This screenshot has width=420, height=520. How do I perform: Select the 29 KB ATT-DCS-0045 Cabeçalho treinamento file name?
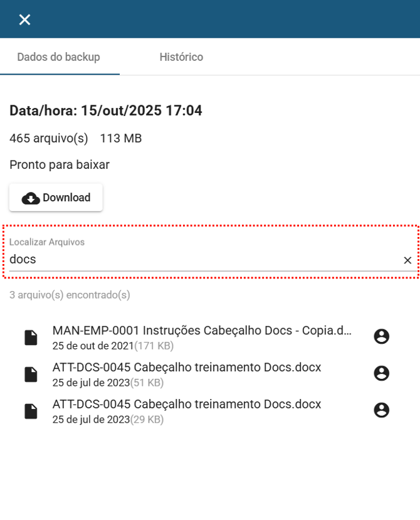point(187,404)
